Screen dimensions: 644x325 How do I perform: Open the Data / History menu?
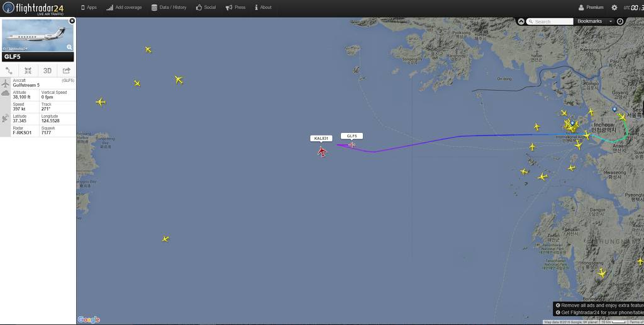point(169,8)
